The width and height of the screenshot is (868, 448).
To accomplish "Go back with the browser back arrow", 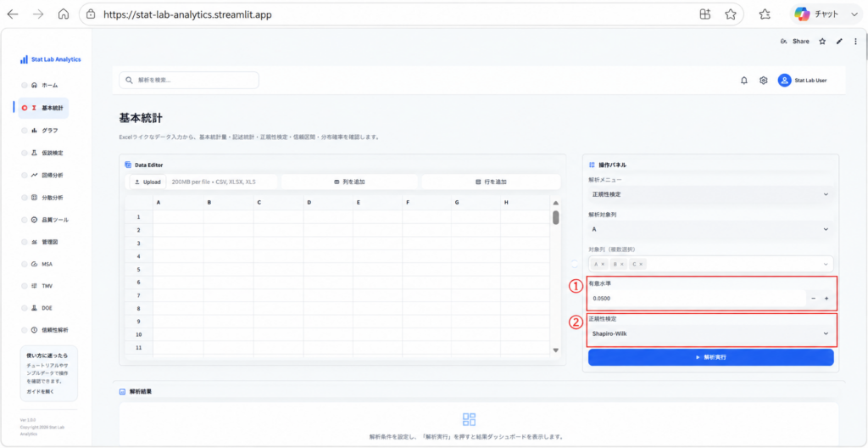I will point(12,15).
